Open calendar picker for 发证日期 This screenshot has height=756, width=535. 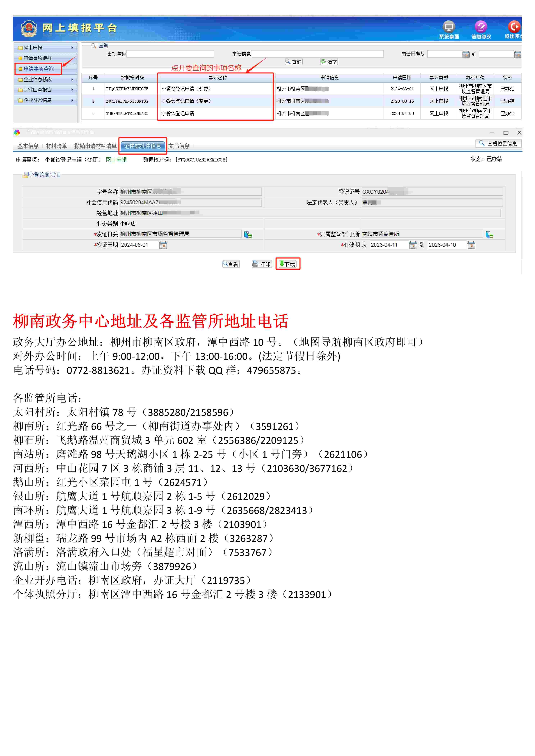pos(163,245)
